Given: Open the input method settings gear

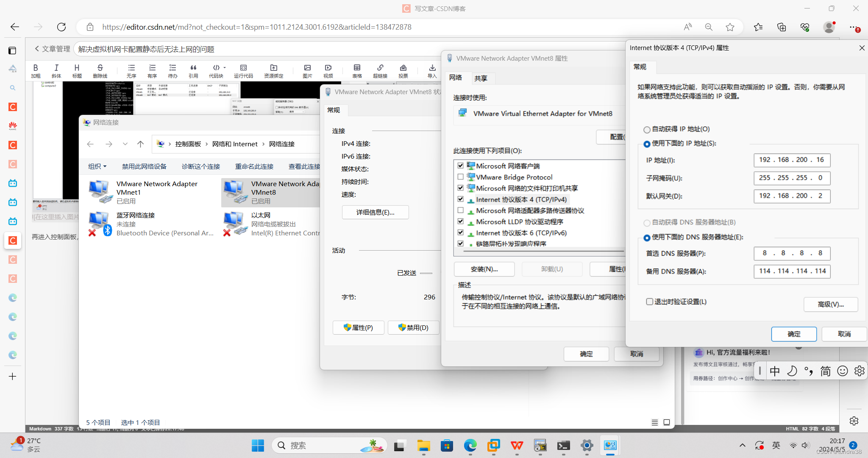Looking at the screenshot, I should click(860, 371).
